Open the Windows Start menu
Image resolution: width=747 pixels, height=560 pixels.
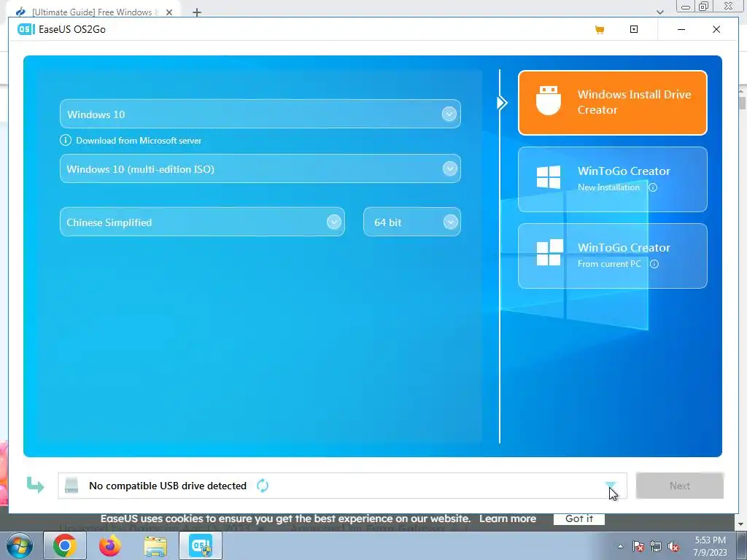(20, 545)
